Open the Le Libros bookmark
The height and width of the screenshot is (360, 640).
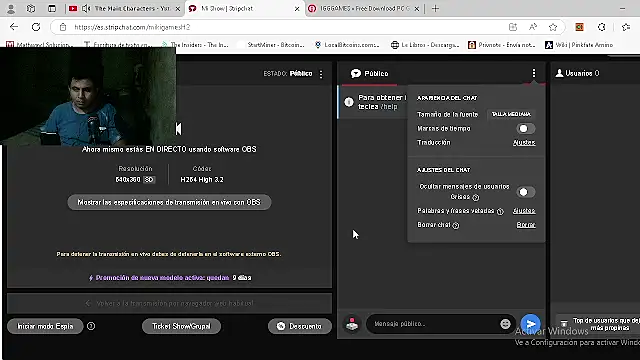coord(425,45)
